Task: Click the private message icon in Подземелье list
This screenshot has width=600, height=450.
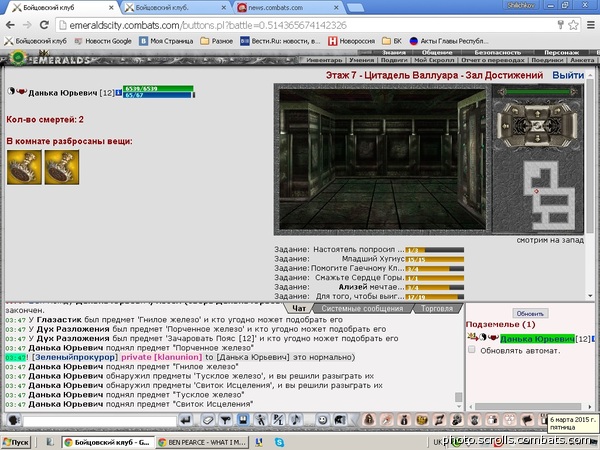Action: 473,337
